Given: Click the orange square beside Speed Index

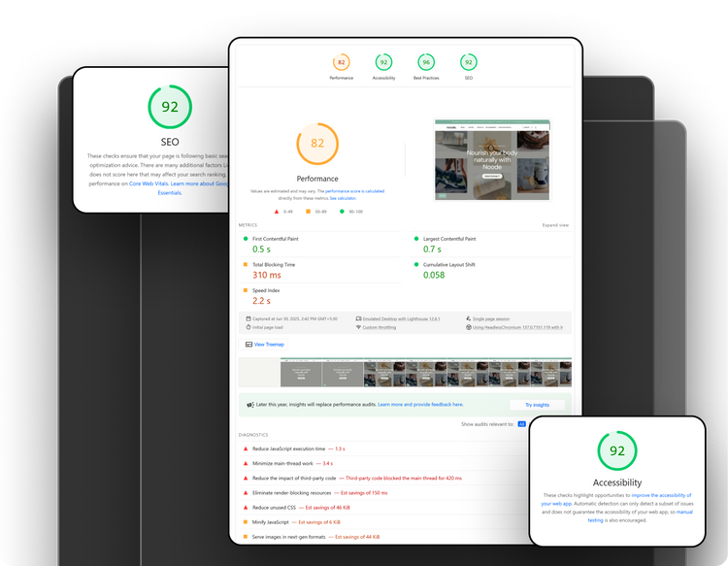Looking at the screenshot, I should (x=246, y=290).
